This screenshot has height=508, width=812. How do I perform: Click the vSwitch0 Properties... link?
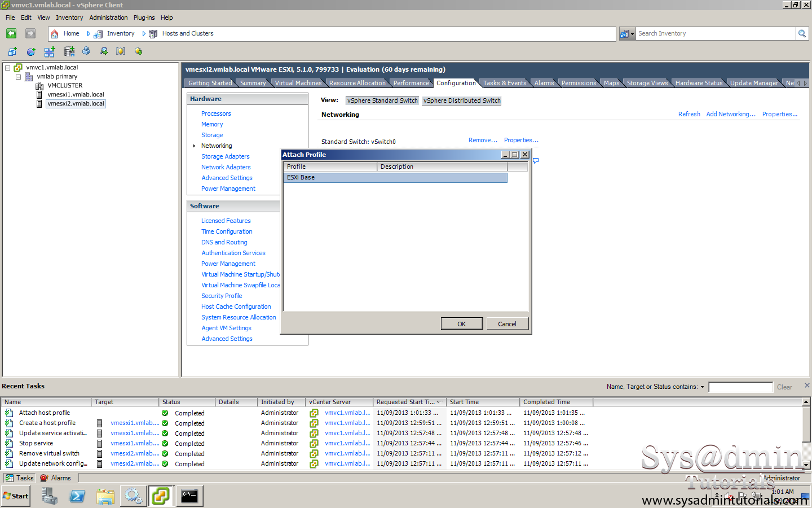pyautogui.click(x=521, y=140)
